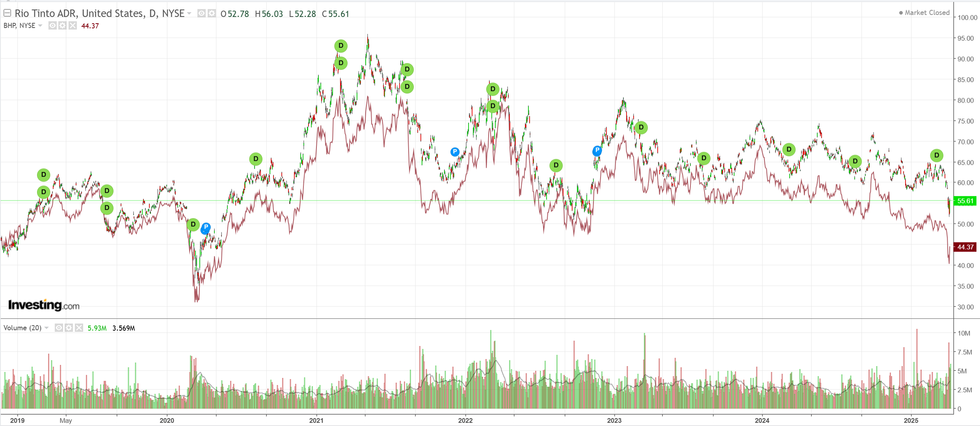The height and width of the screenshot is (426, 980).
Task: Click the last dividend marker in 2025
Action: pyautogui.click(x=937, y=155)
